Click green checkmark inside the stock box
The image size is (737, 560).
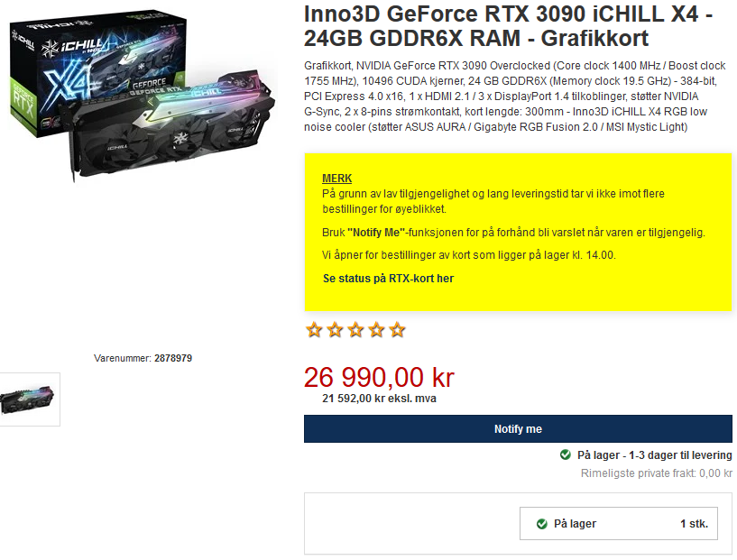click(541, 524)
